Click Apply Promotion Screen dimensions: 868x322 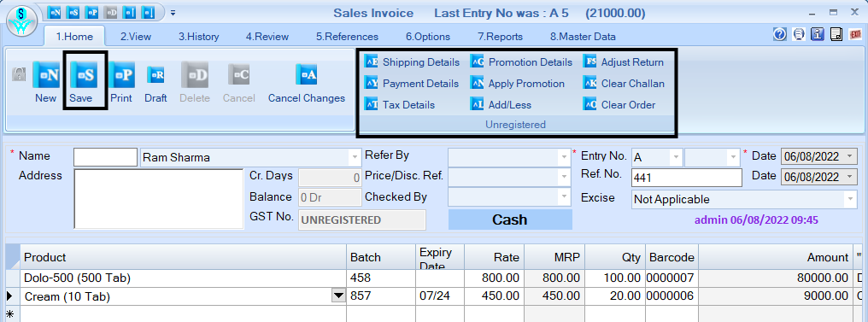[x=517, y=84]
